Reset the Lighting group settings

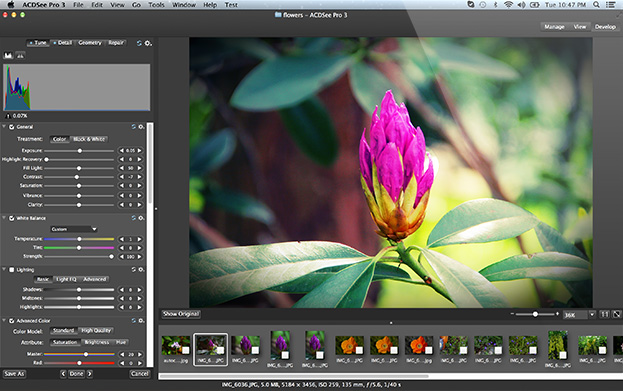(134, 269)
